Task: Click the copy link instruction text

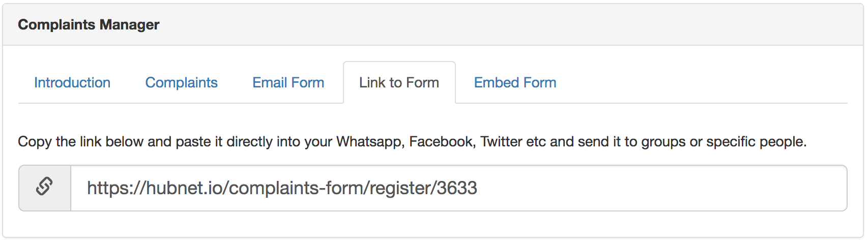Action: (x=412, y=141)
